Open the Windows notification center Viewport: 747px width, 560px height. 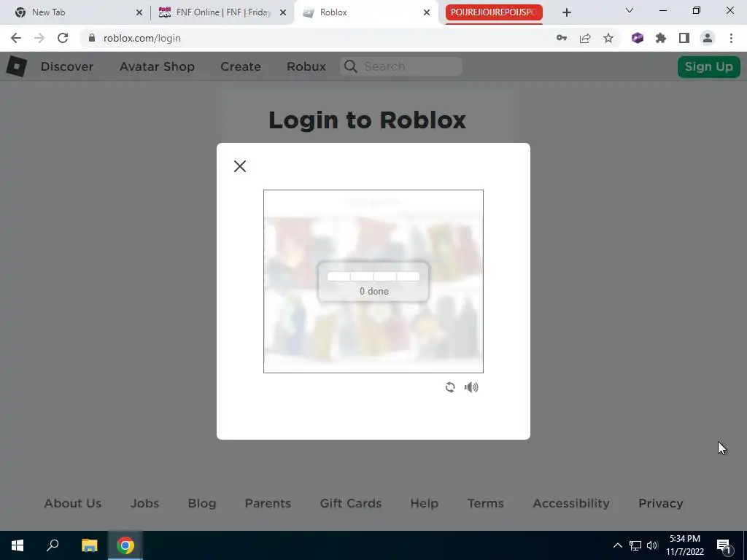(724, 546)
